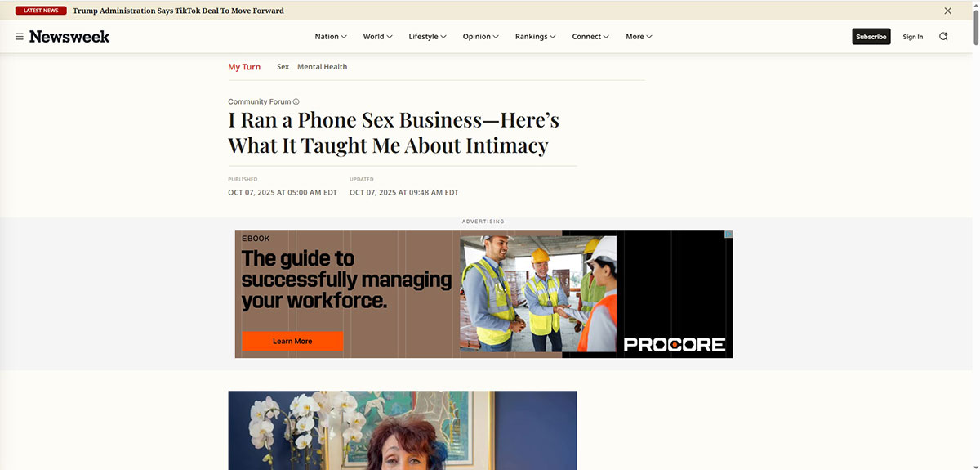The width and height of the screenshot is (980, 470).
Task: Click the Community Forum info icon
Action: coord(296,102)
